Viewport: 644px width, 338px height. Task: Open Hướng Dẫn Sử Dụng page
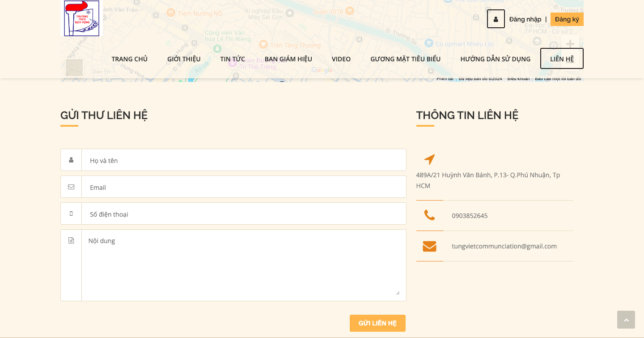click(495, 59)
